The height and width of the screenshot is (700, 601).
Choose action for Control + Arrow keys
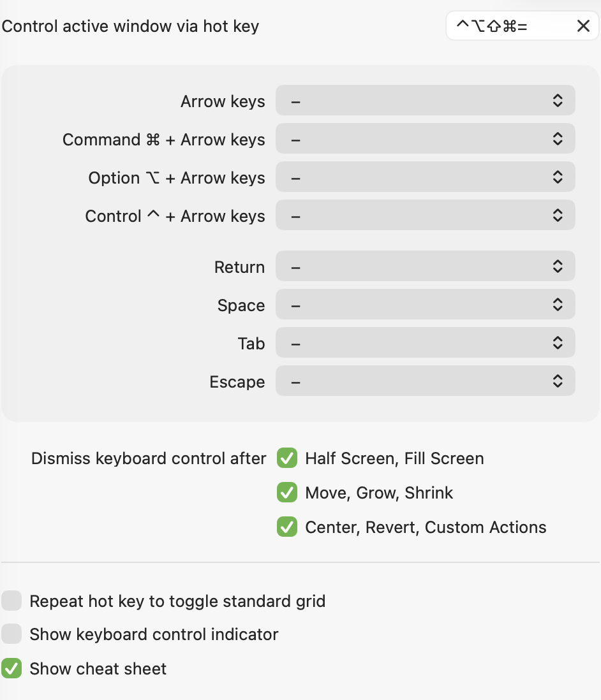tap(425, 215)
